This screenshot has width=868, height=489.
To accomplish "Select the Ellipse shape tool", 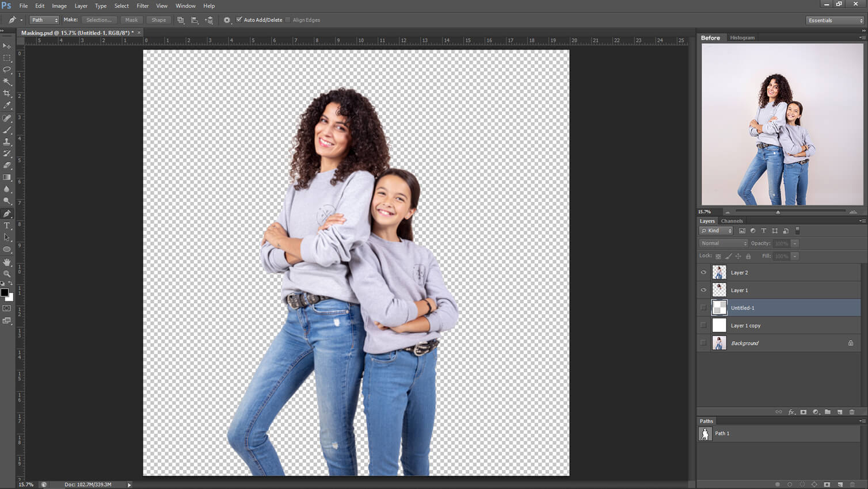I will coord(7,250).
